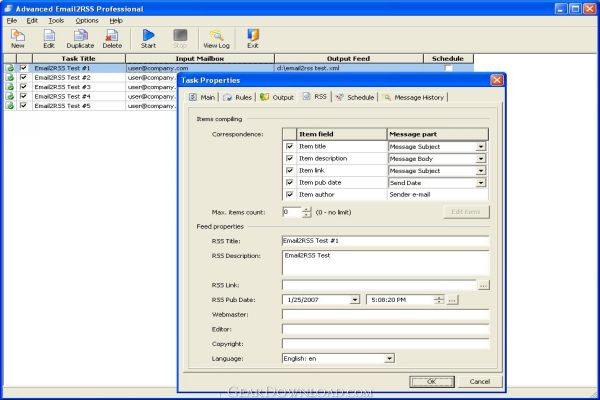Click the Input Mailbox column header

(x=200, y=59)
